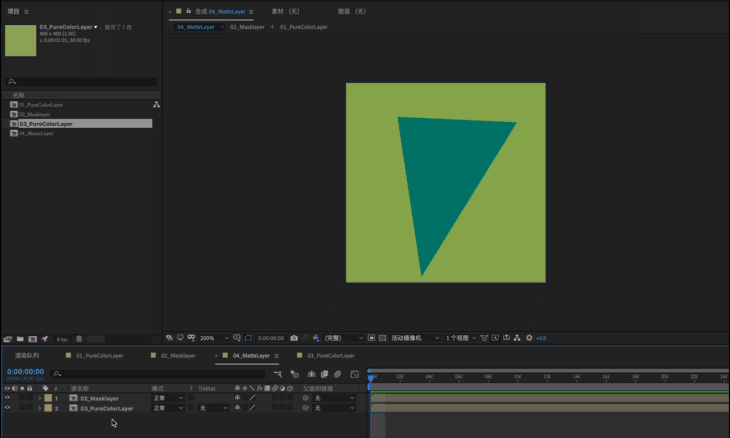Open blend mode dropdown for 02_Masklayer
The width and height of the screenshot is (730, 438).
click(169, 398)
